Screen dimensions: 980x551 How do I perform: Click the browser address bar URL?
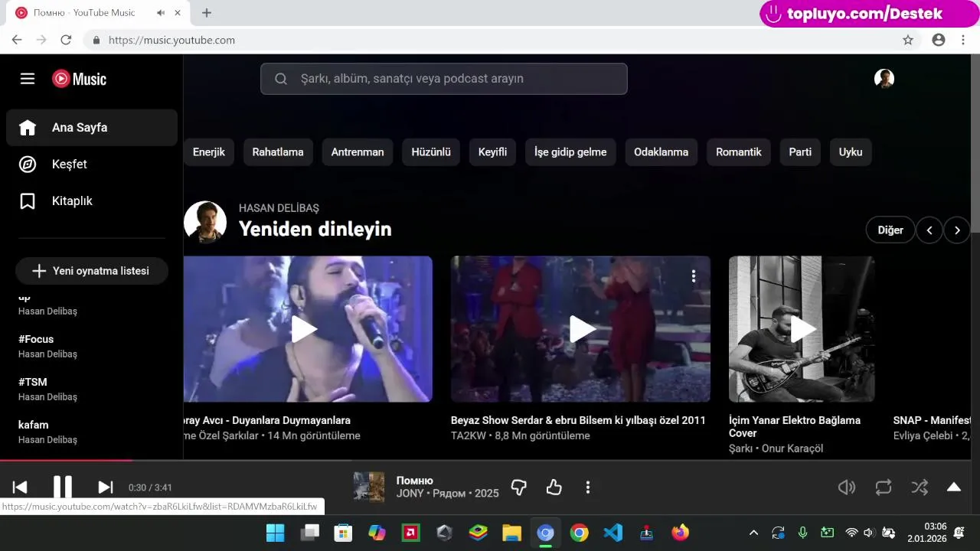click(171, 40)
